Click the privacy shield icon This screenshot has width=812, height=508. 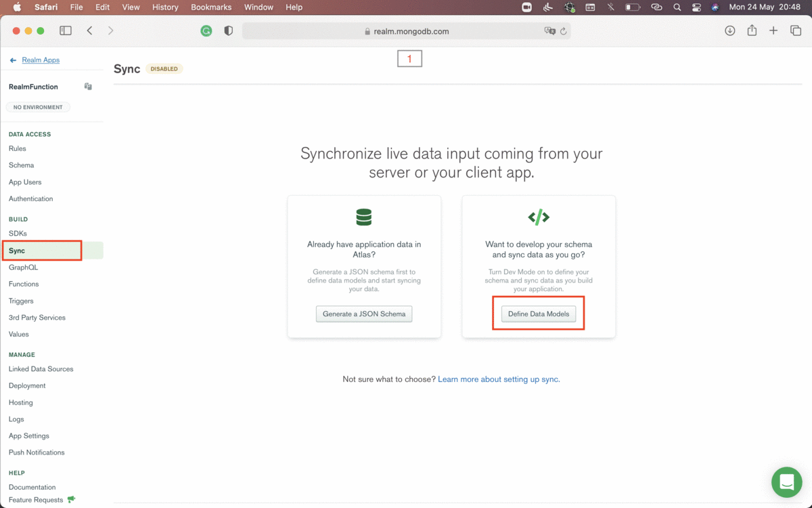229,31
